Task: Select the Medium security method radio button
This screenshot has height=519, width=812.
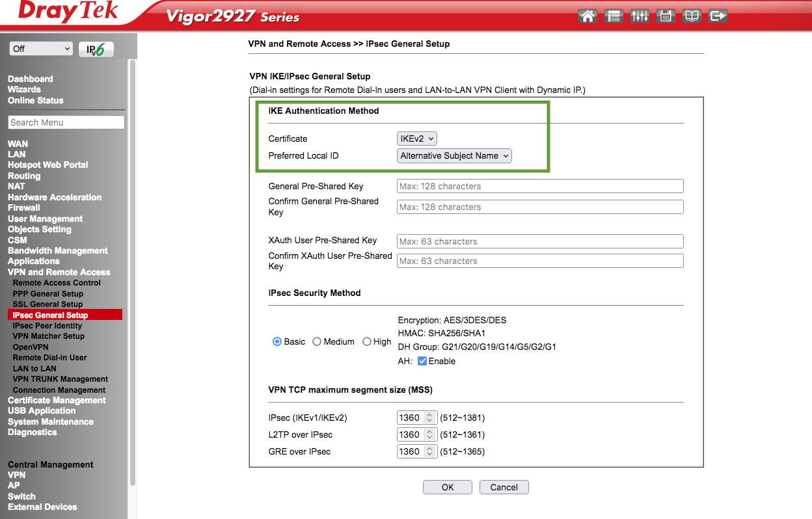Action: (317, 341)
